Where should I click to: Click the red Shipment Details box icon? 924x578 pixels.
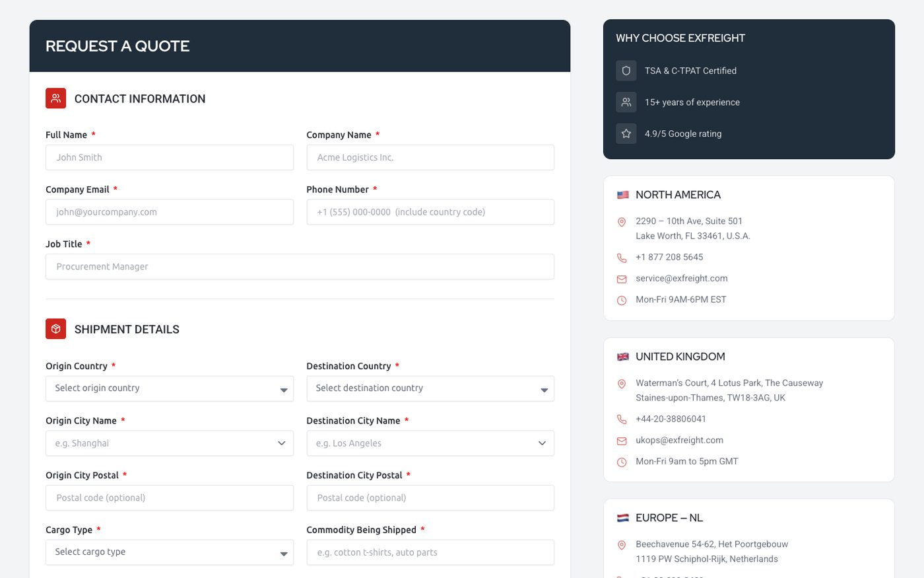click(x=55, y=329)
